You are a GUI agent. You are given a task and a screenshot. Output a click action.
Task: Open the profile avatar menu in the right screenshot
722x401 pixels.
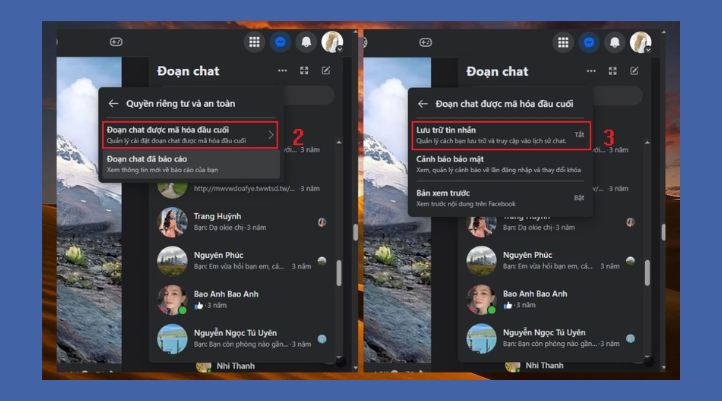pos(641,43)
